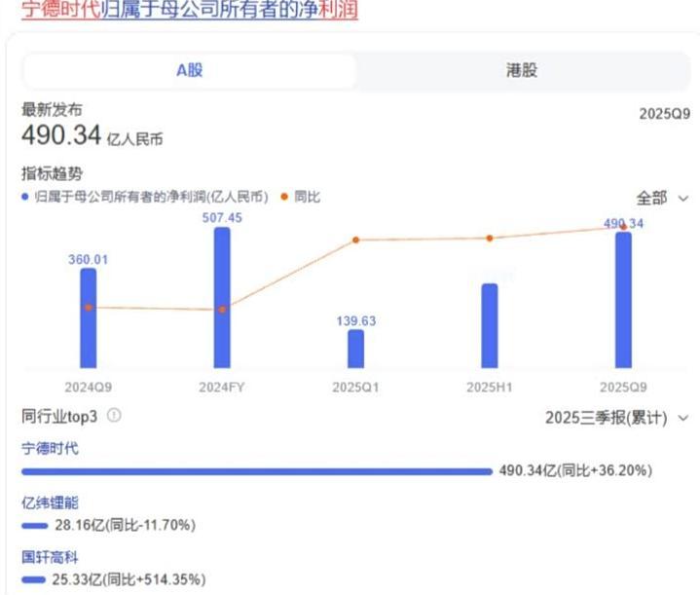
Task: Click the 2025Q9 period label at top right
Action: coord(665,114)
